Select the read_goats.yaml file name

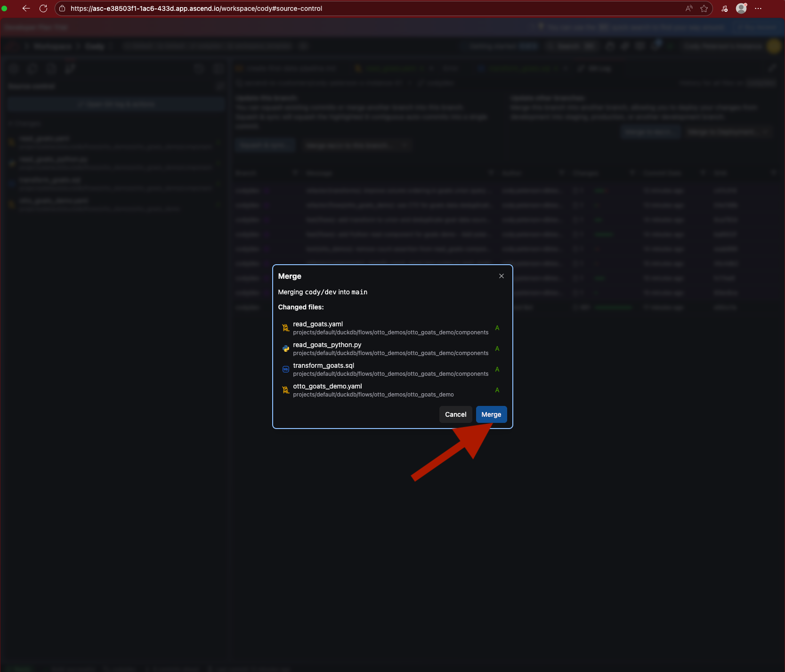coord(318,324)
